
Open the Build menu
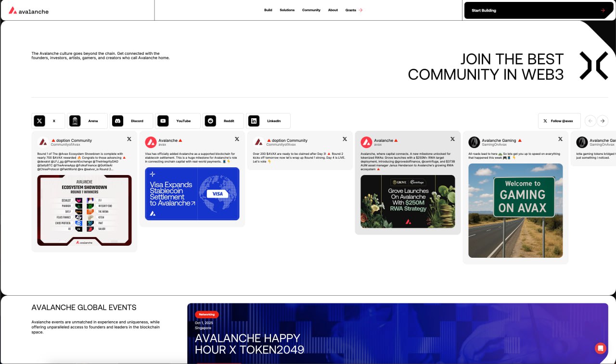pos(268,10)
